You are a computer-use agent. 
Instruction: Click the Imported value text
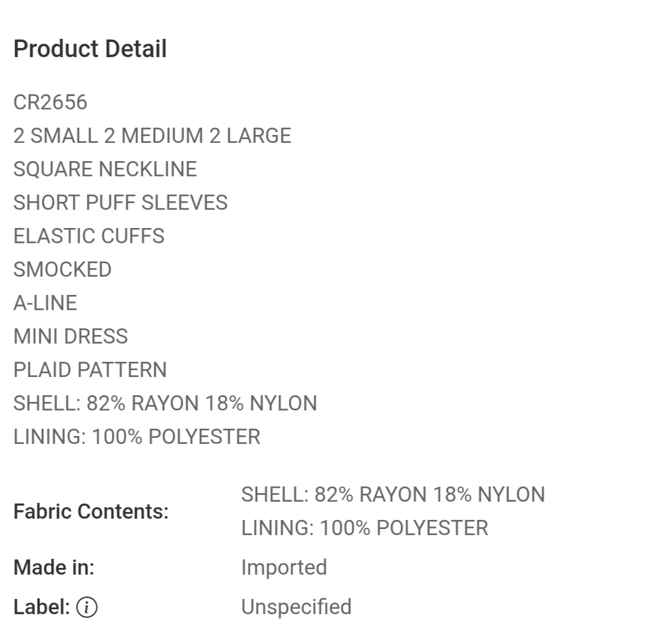(284, 568)
